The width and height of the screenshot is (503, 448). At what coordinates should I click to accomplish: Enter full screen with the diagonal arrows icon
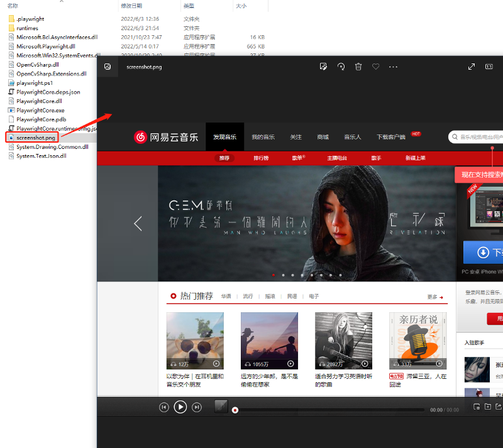[x=472, y=67]
